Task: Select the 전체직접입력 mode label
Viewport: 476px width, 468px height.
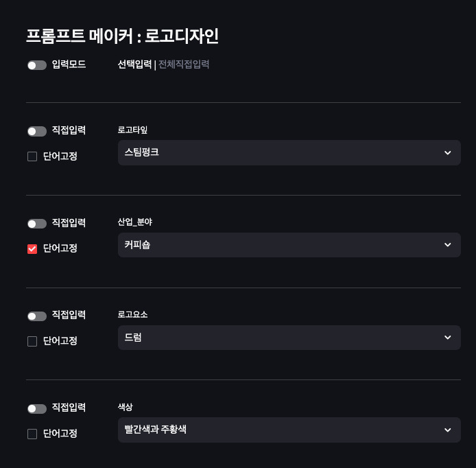Action: 184,65
